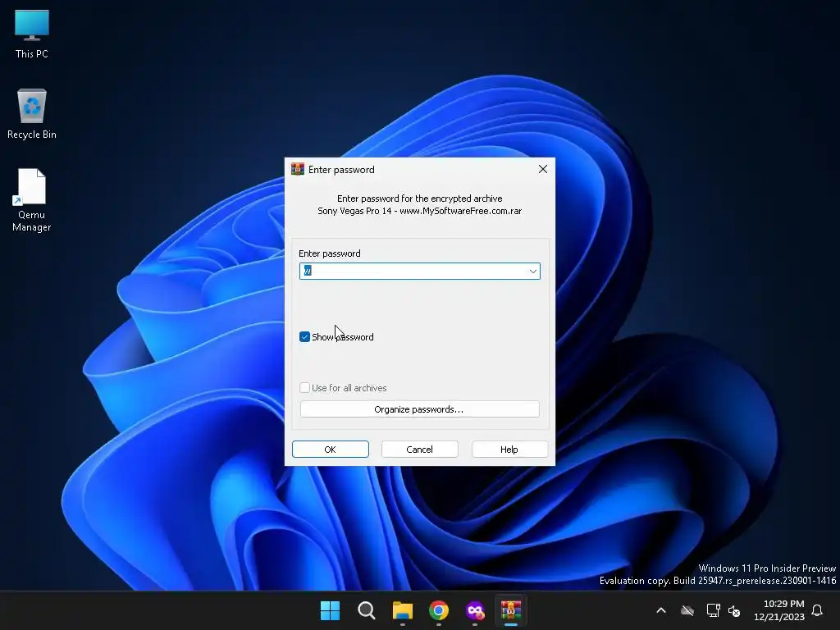Click the muted volume tray icon
Screen dimensions: 840x630
734,610
